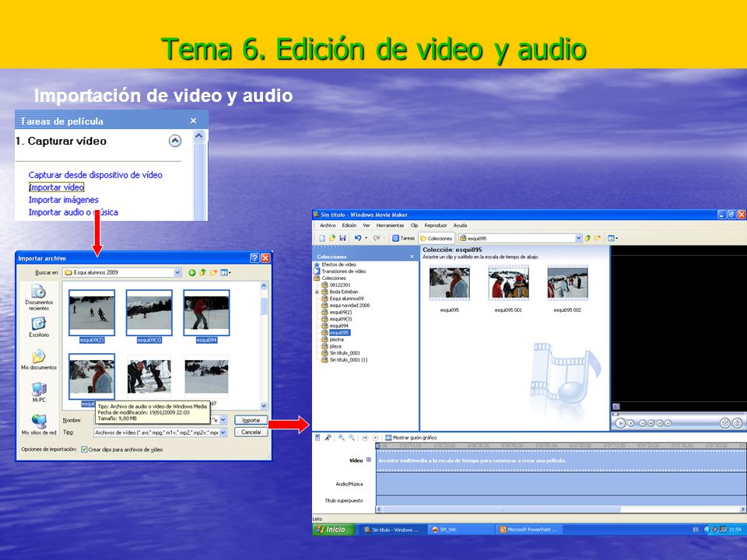Click the Inicio start button
Image resolution: width=747 pixels, height=560 pixels.
[334, 530]
